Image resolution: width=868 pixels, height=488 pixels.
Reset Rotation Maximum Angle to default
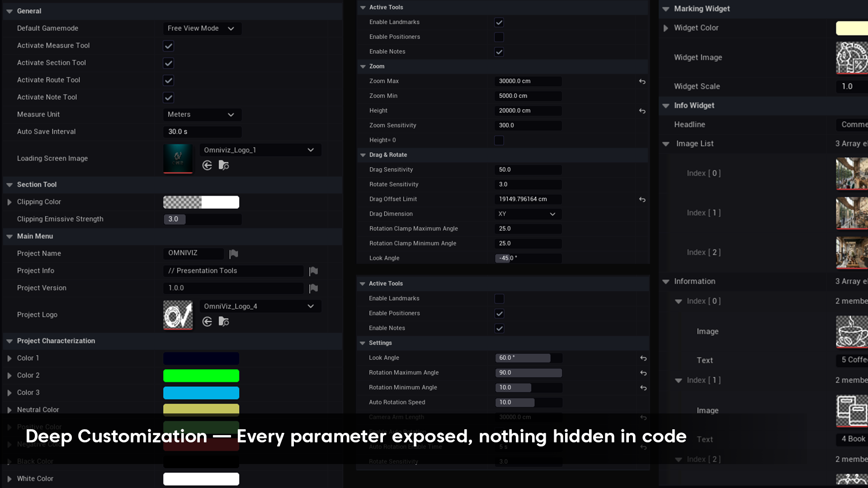(643, 373)
